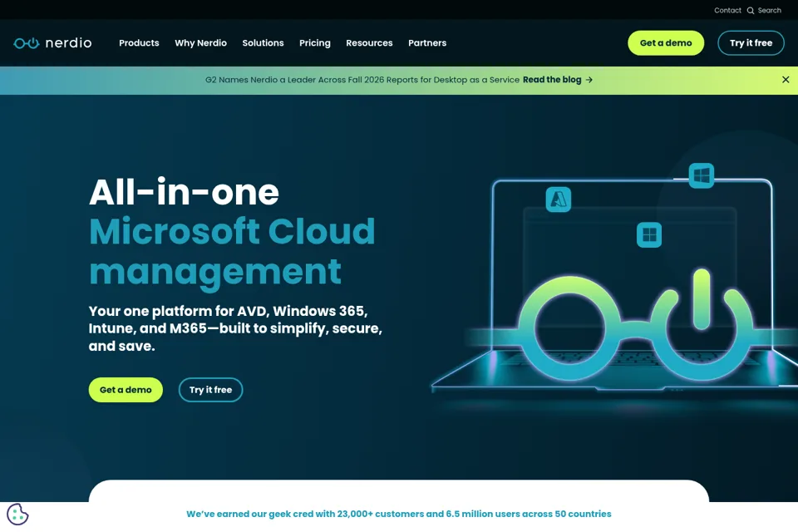Screen dimensions: 798x532
Task: Open the Products menu
Action: (139, 42)
